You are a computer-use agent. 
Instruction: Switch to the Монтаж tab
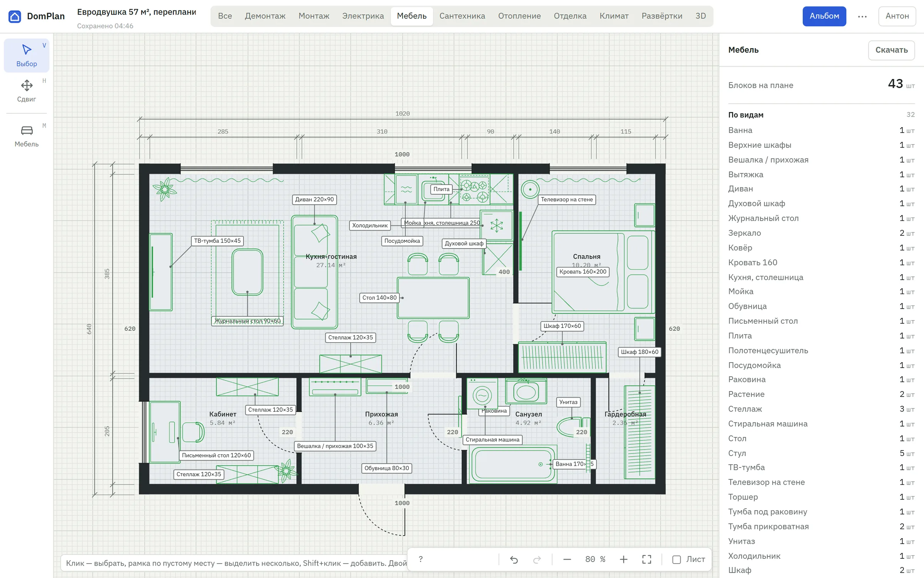(x=314, y=16)
